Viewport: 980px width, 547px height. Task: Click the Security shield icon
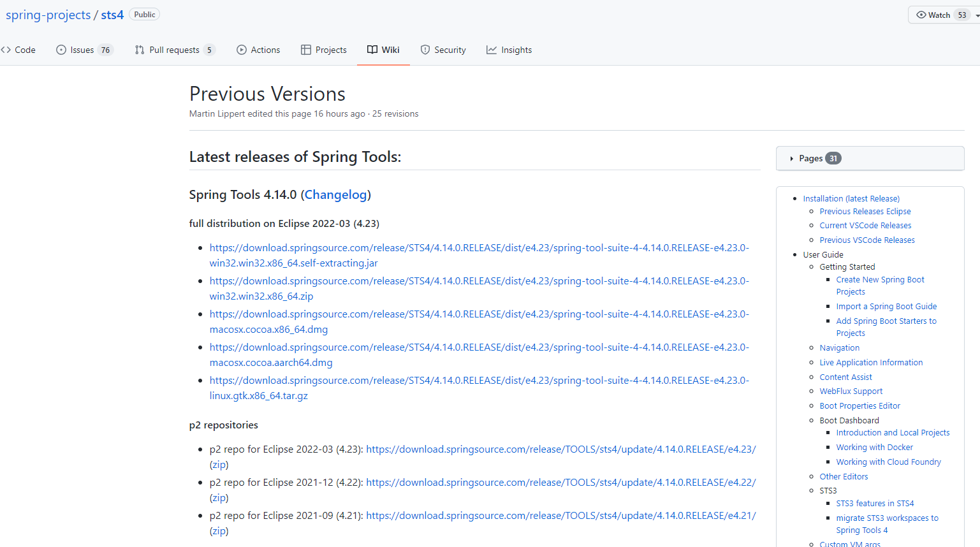point(425,50)
